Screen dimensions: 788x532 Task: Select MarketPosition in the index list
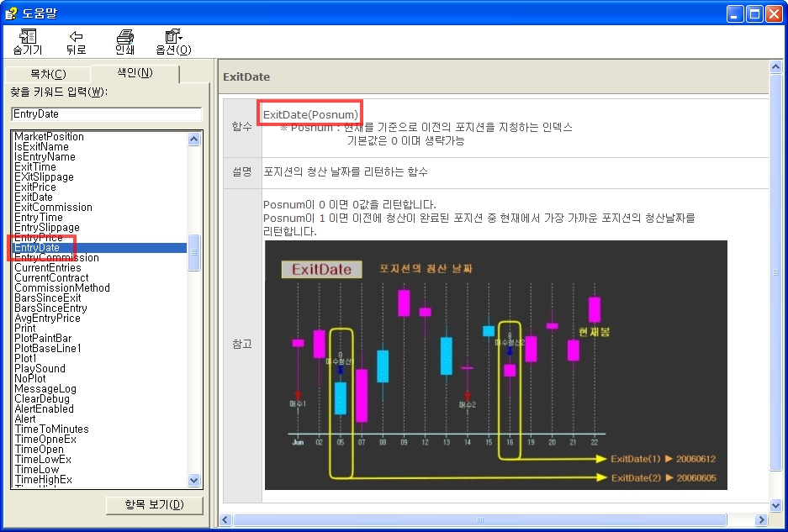click(x=49, y=137)
